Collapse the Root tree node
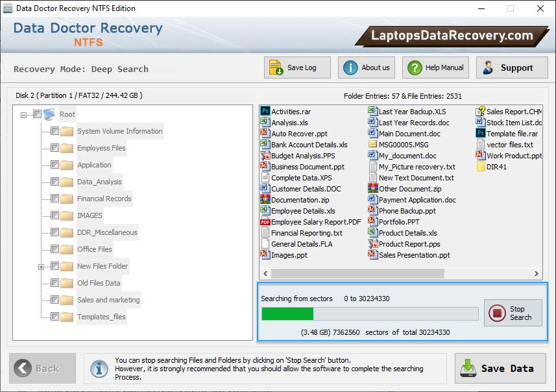 [x=23, y=115]
